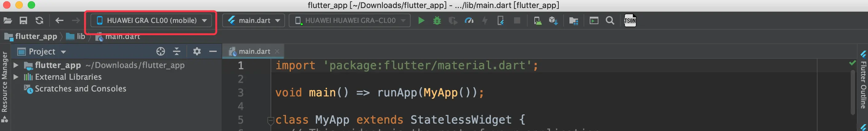Click the green inspection checkmark indicator
The height and width of the screenshot is (131, 868).
coord(853,63)
